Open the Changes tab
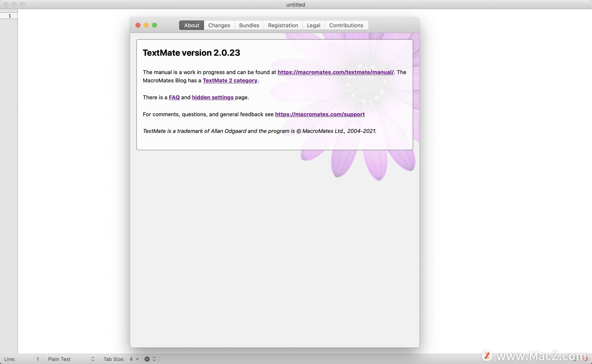The height and width of the screenshot is (364, 592). 219,25
